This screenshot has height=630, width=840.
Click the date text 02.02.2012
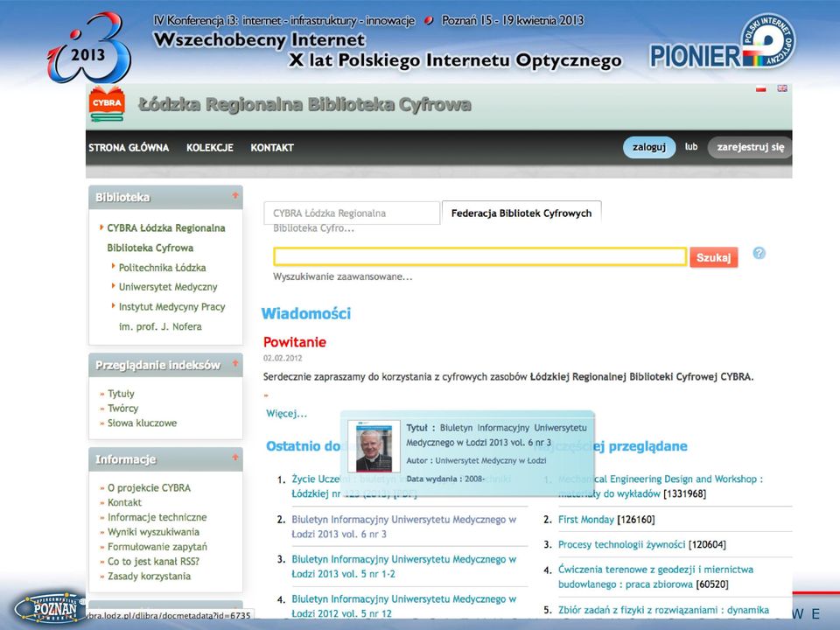tap(283, 358)
